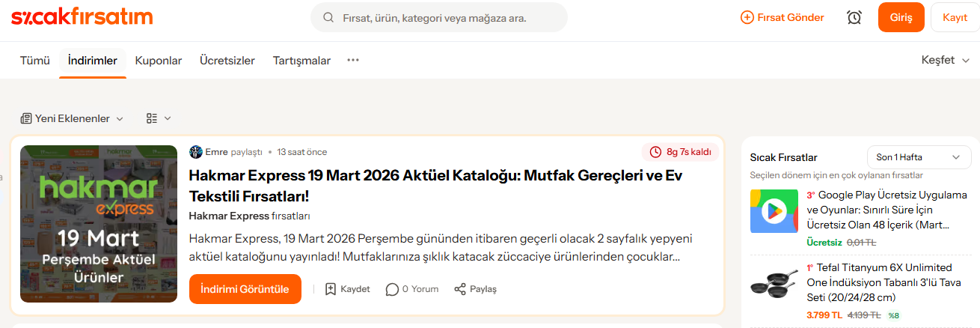Click the Paylaş share icon
Screen dimensions: 980x328
[x=460, y=289]
